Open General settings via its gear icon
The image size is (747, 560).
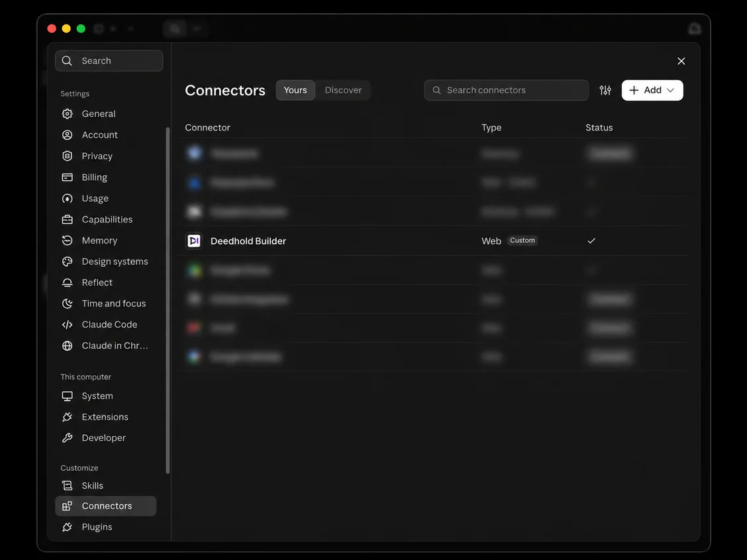coord(67,114)
